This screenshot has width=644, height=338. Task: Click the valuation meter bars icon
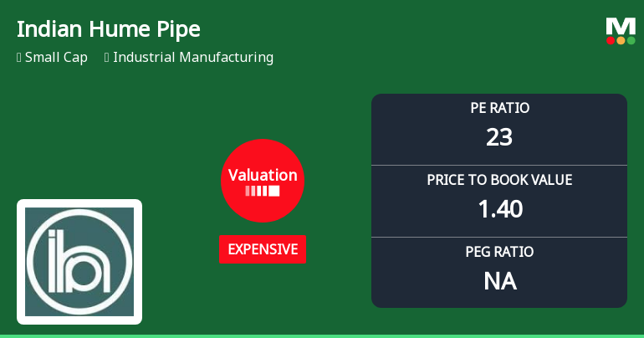click(x=263, y=191)
